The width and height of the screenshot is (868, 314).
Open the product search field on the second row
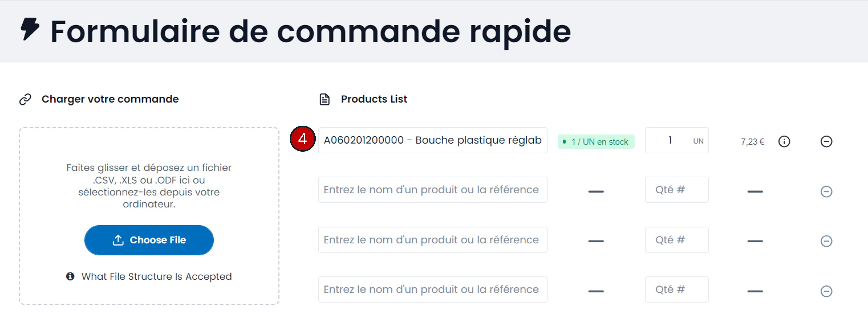click(433, 190)
